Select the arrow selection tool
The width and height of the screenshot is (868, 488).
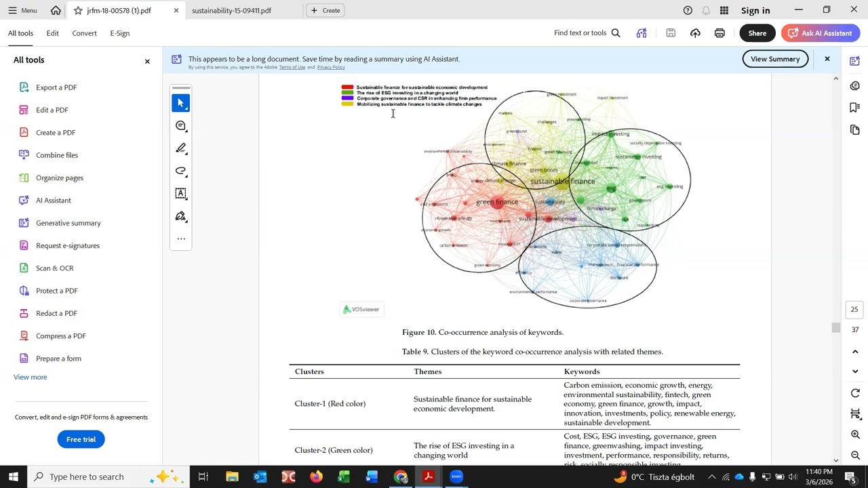[x=181, y=103]
